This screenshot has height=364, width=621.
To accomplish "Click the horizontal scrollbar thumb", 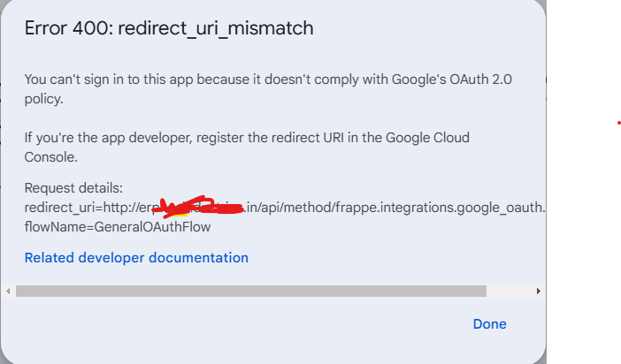I will 251,292.
